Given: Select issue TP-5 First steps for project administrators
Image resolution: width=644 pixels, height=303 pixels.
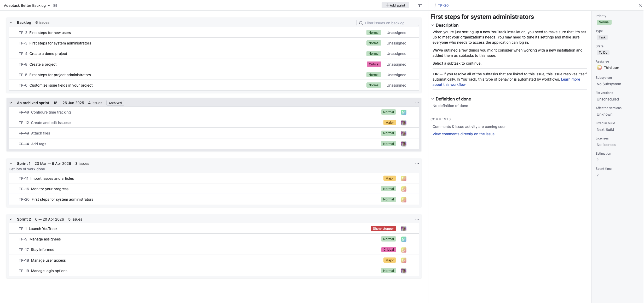Looking at the screenshot, I should click(x=214, y=75).
